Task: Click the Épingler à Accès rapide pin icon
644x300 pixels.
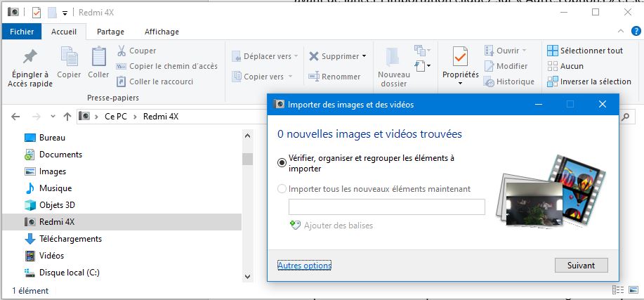Action: (x=30, y=57)
